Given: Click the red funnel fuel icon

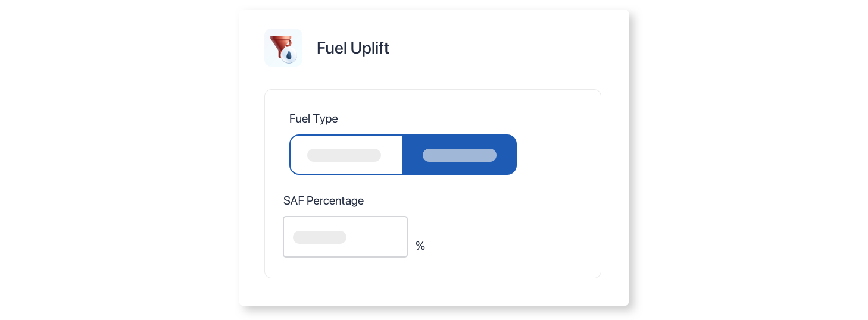Looking at the screenshot, I should click(280, 46).
